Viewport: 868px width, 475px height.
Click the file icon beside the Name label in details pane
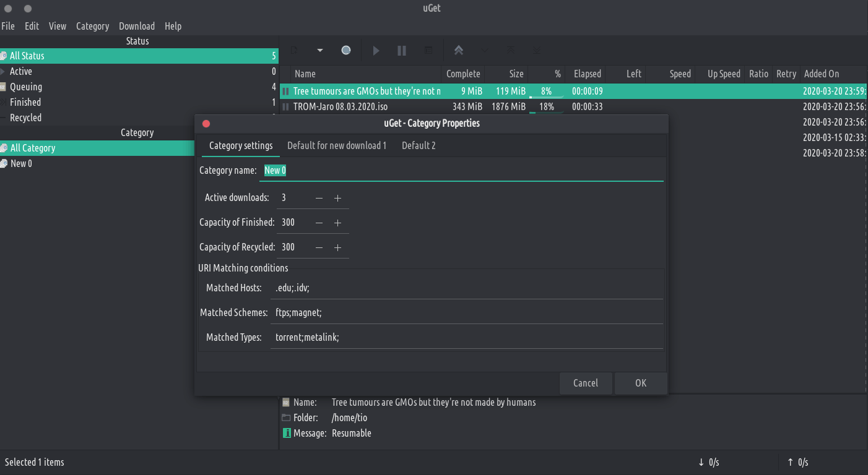(286, 402)
